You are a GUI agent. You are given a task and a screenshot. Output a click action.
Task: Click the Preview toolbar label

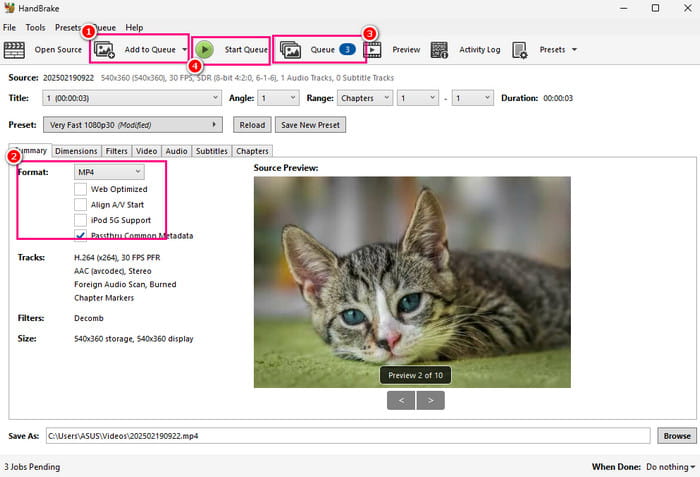tap(406, 50)
